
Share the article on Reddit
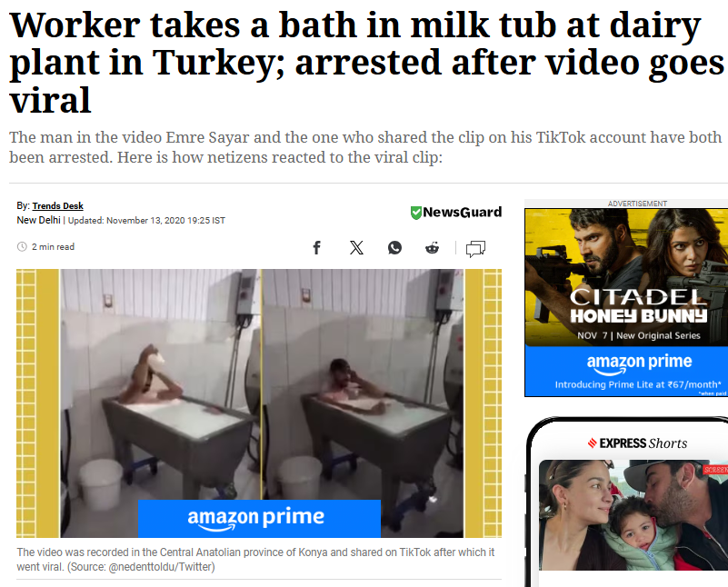click(433, 247)
